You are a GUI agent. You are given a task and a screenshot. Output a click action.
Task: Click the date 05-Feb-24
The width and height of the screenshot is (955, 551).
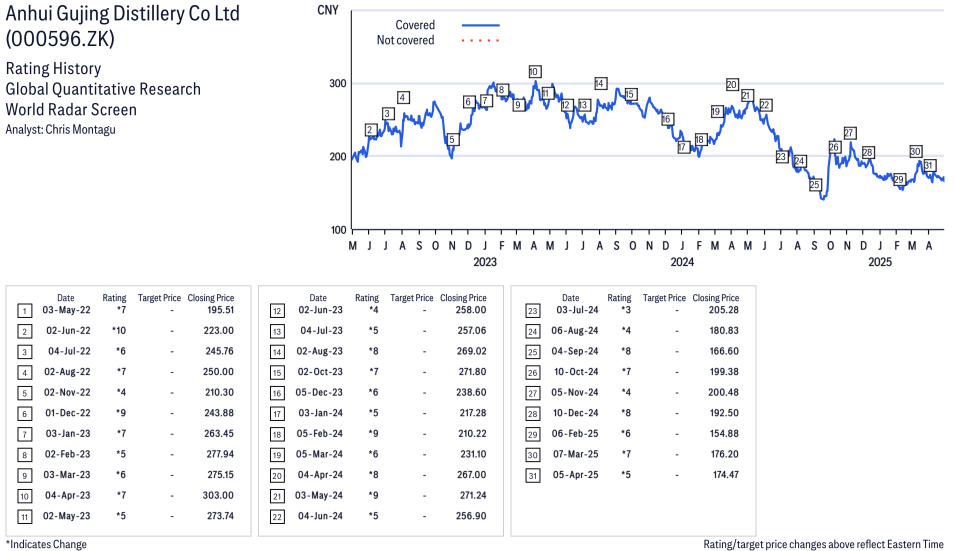pos(320,434)
